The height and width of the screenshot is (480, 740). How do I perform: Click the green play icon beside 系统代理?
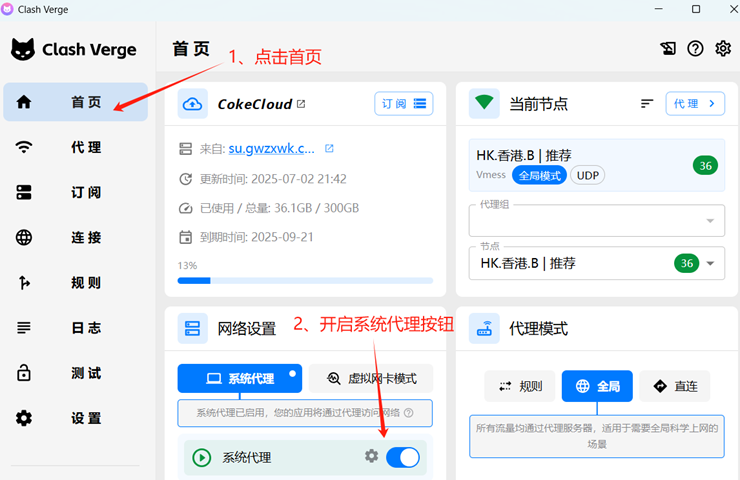point(202,458)
